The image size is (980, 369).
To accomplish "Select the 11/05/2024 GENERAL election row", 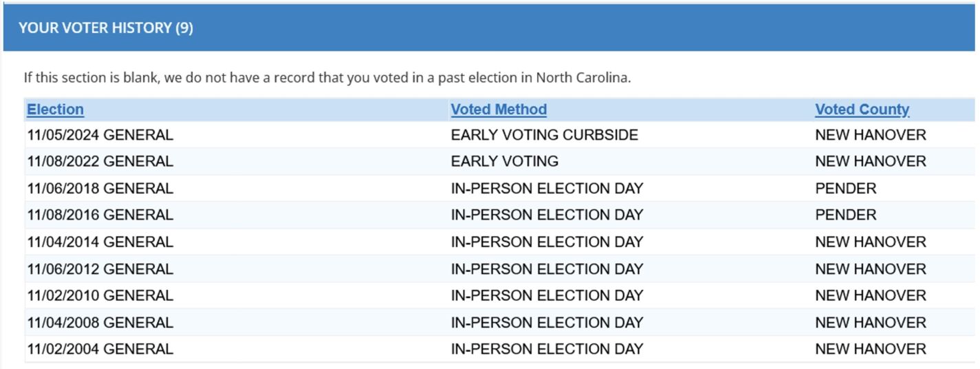I will coord(500,135).
